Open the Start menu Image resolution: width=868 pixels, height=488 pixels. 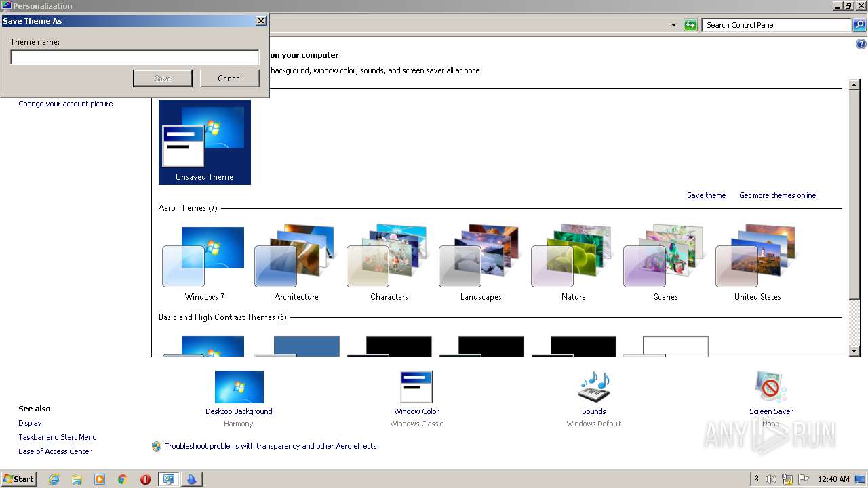click(18, 479)
